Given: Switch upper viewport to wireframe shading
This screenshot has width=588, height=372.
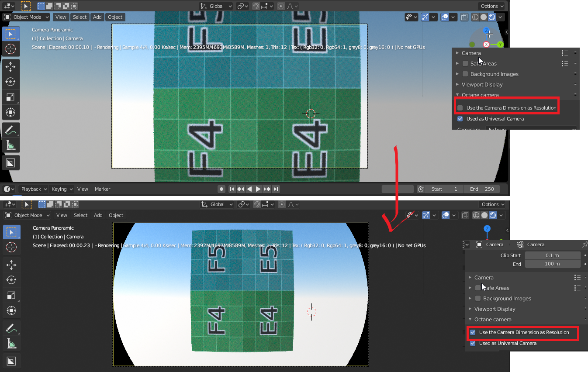Looking at the screenshot, I should coord(476,17).
